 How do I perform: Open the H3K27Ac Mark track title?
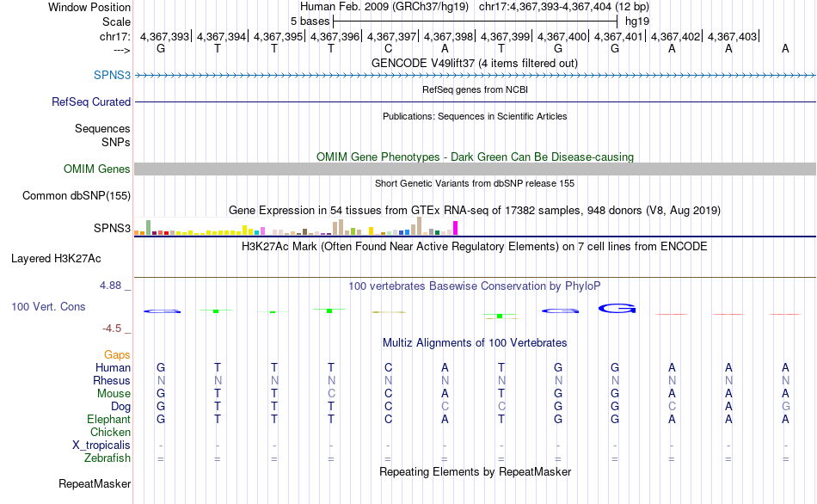click(475, 247)
